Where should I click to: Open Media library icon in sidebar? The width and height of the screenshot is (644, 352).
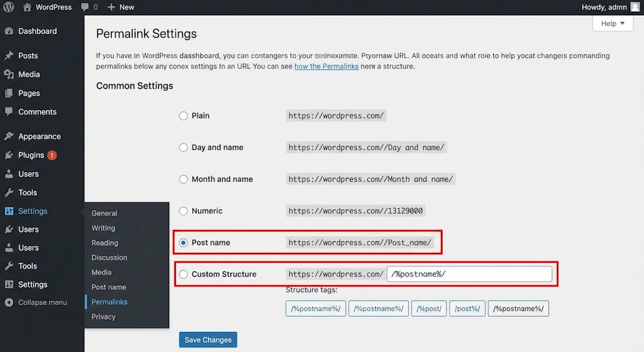point(9,74)
